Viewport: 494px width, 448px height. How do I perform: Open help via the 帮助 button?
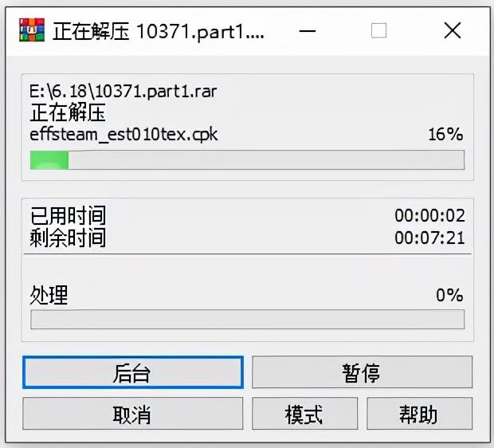pyautogui.click(x=419, y=413)
